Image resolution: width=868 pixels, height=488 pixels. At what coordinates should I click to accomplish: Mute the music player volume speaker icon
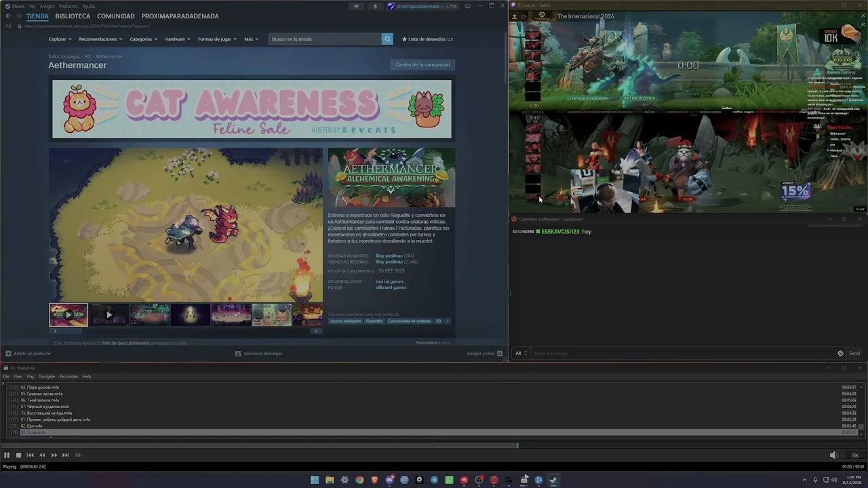[834, 455]
